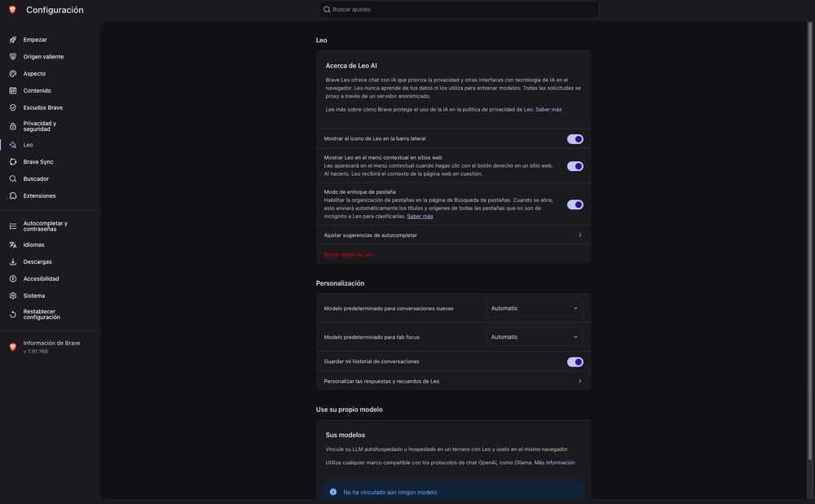Go to Extensiones section

(39, 195)
